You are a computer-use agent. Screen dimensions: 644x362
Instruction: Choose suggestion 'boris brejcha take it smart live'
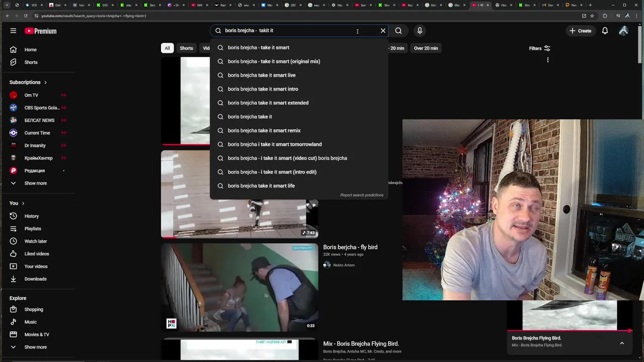[299, 75]
